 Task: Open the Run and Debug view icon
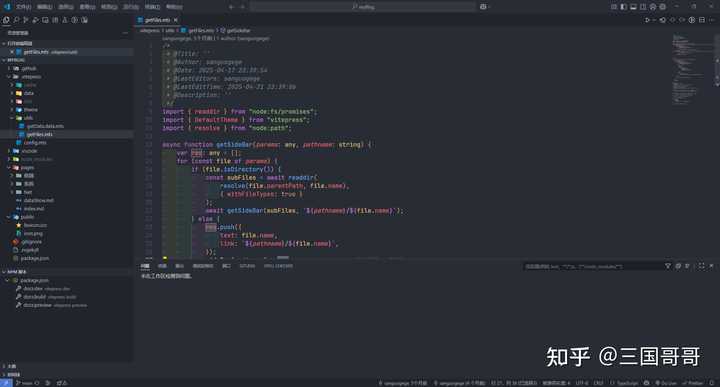(x=35, y=20)
